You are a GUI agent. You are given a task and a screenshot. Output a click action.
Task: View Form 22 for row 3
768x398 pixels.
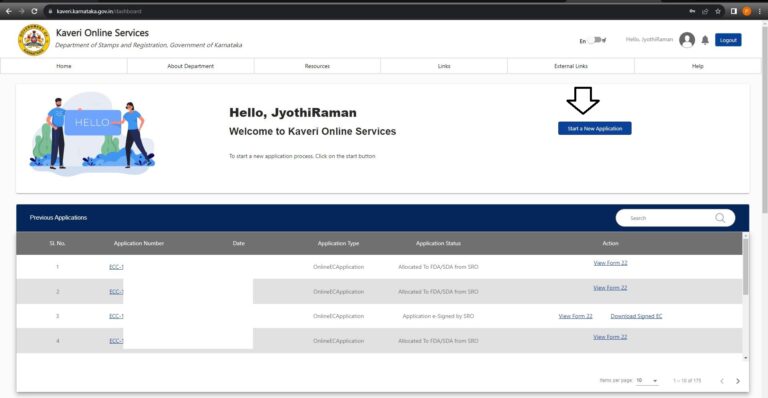point(576,316)
